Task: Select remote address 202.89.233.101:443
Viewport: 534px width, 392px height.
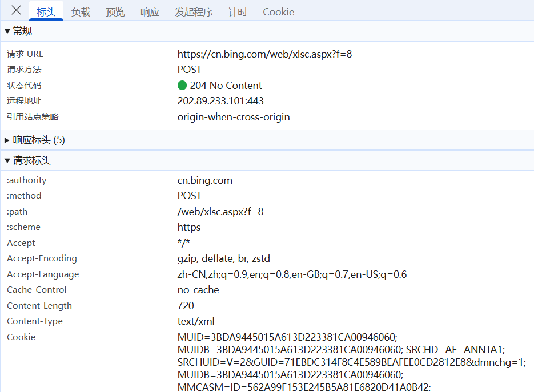Action: [220, 101]
